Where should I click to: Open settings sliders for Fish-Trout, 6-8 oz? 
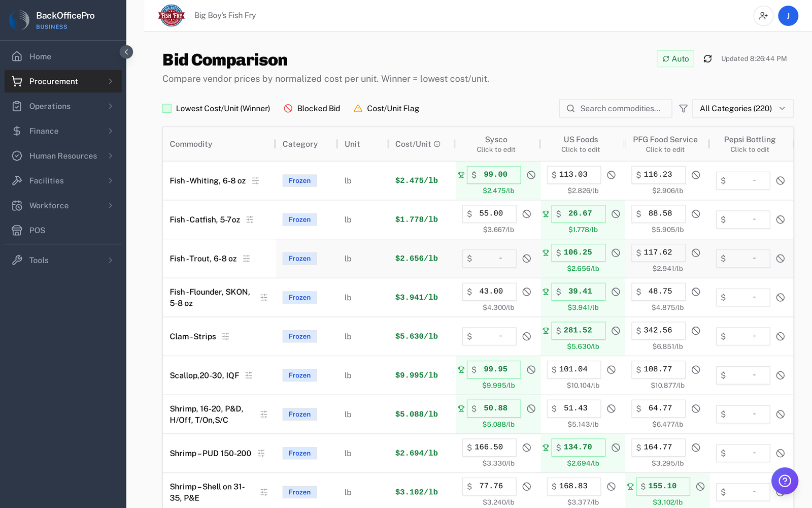coord(247,259)
